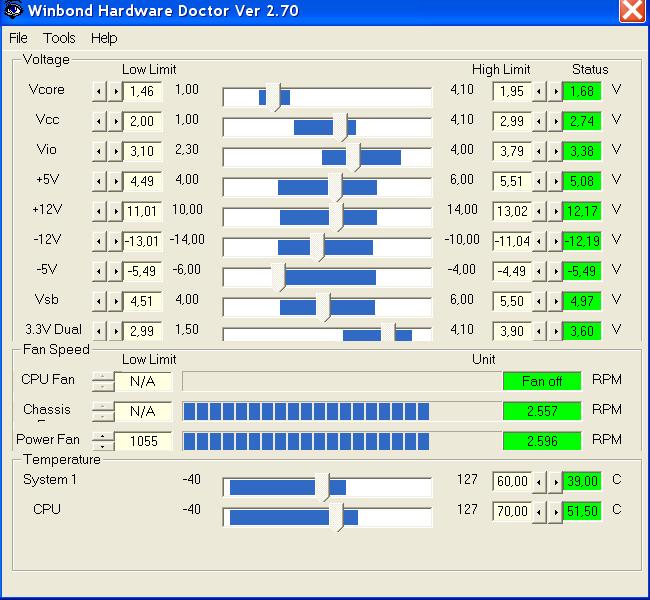Decrease Vcore high limit with left arrow
Viewport: 650px width, 600px height.
[x=539, y=91]
